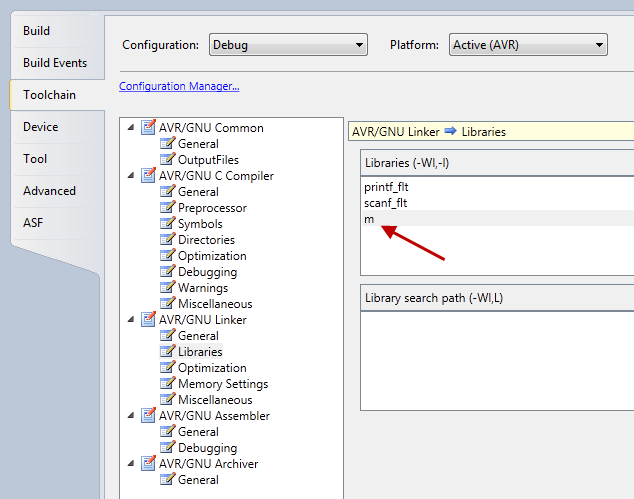The height and width of the screenshot is (499, 634).
Task: Open the Device tab
Action: pyautogui.click(x=41, y=127)
